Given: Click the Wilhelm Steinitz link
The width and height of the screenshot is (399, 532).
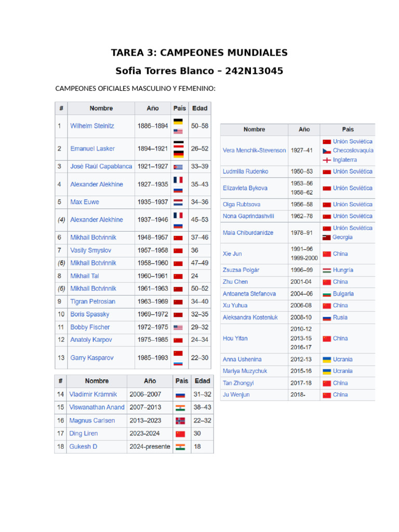Looking at the screenshot, I should [92, 126].
